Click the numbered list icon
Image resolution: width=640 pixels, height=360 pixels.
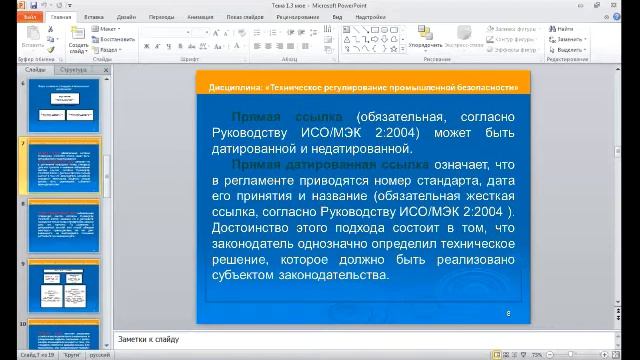point(273,33)
